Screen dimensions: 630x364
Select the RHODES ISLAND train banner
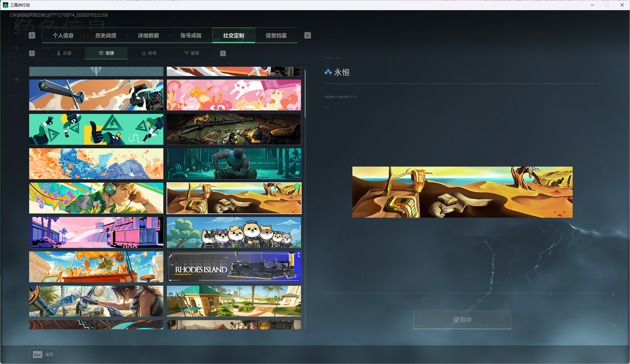click(x=234, y=267)
